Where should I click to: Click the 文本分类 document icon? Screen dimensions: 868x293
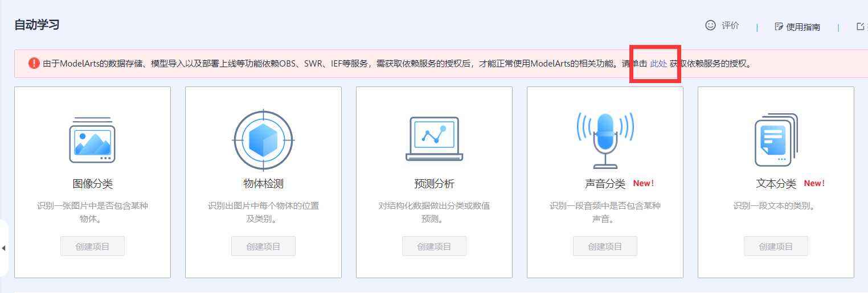(x=776, y=140)
